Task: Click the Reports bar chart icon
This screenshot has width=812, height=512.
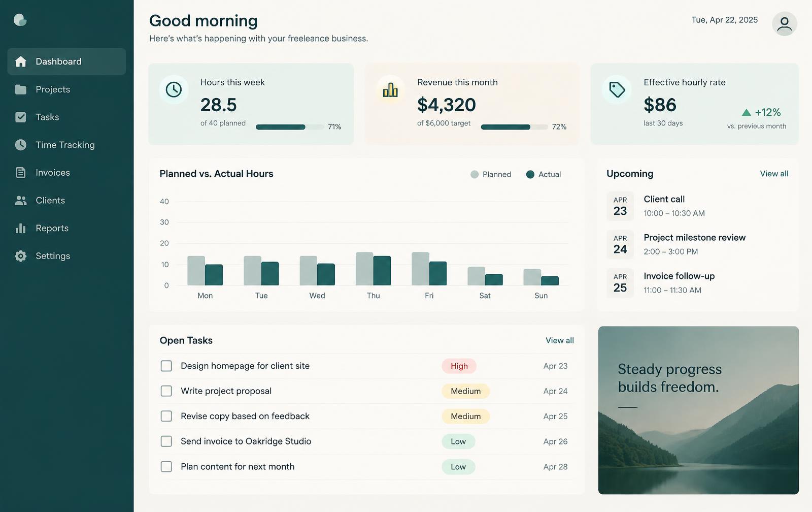Action: coord(21,228)
